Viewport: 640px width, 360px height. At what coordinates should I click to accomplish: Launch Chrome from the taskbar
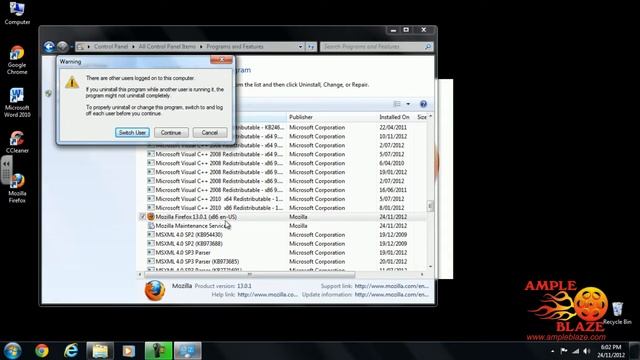point(42,351)
